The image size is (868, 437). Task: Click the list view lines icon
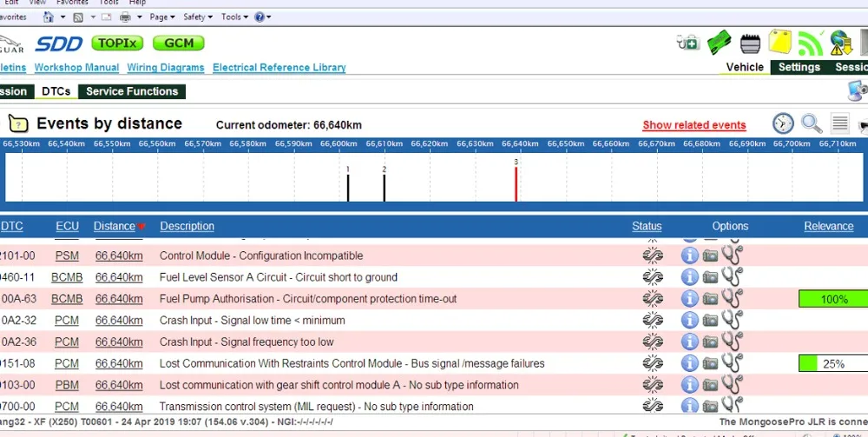click(839, 123)
